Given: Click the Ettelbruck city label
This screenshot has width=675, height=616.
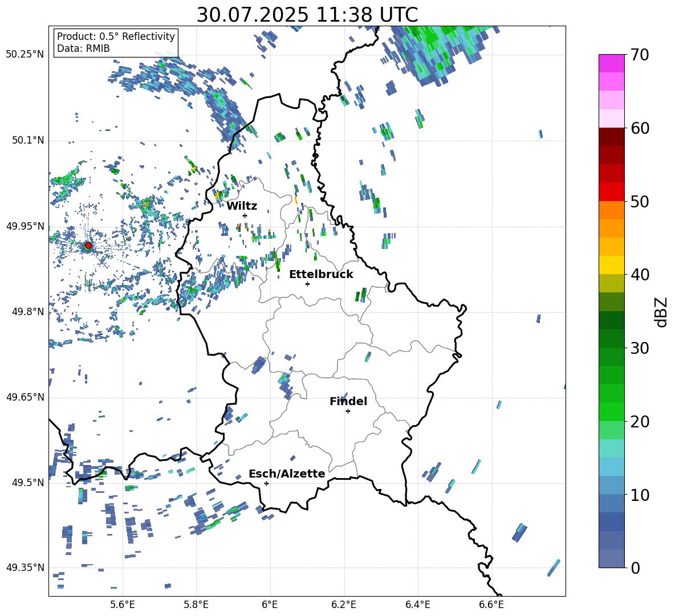Looking at the screenshot, I should pos(321,274).
